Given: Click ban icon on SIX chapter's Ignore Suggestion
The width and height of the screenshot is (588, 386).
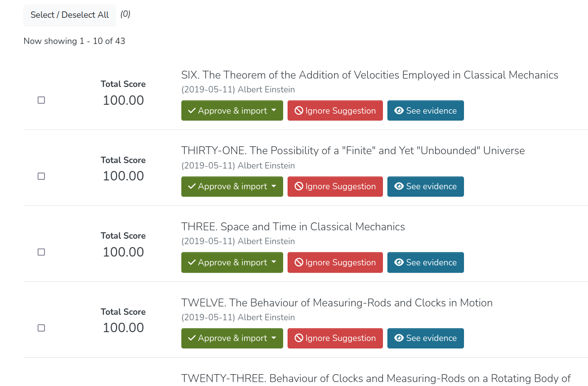Looking at the screenshot, I should pyautogui.click(x=299, y=111).
